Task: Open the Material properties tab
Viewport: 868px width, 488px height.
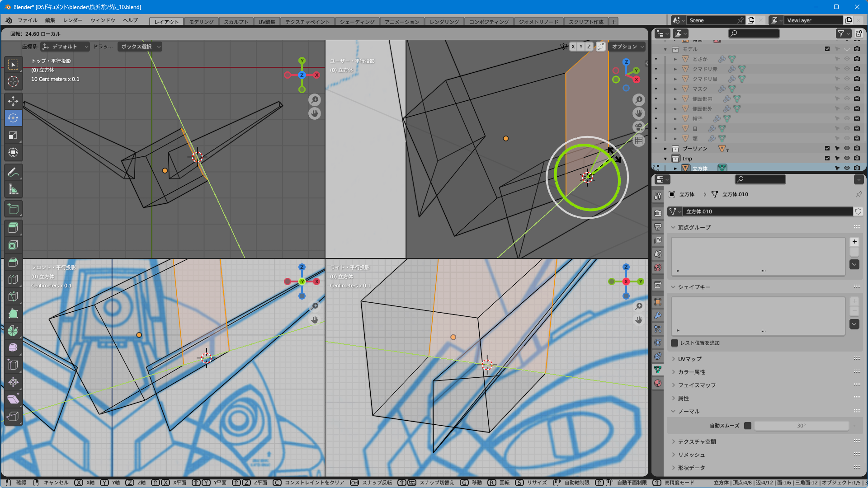Action: tap(658, 383)
